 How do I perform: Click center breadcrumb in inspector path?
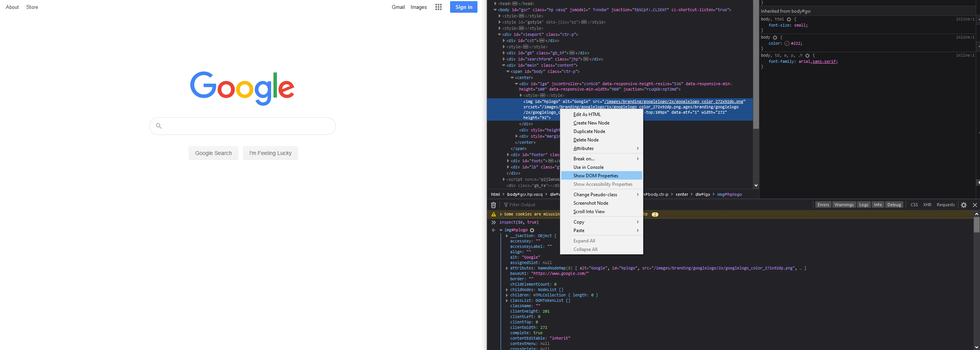[682, 194]
